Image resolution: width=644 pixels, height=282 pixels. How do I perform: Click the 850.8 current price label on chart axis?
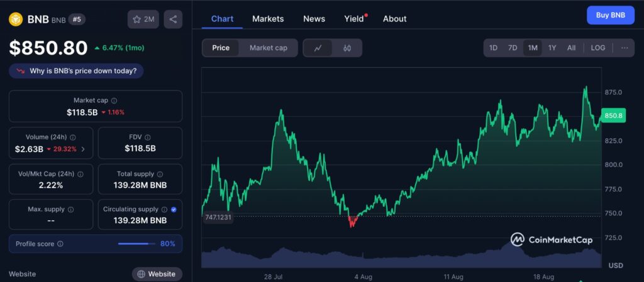tap(613, 116)
